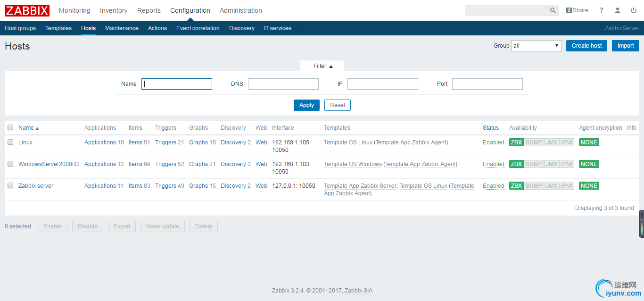Viewport: 644px width, 301px height.
Task: Apply the host filter
Action: 306,105
